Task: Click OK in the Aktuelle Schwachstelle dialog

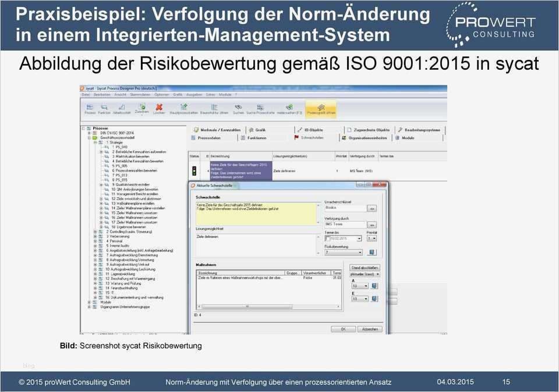Action: (343, 329)
